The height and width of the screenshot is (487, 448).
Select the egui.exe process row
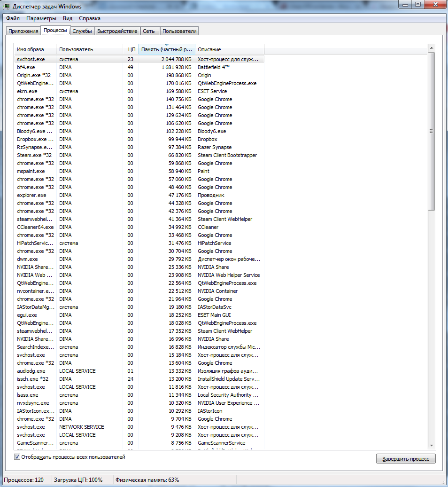point(139,315)
